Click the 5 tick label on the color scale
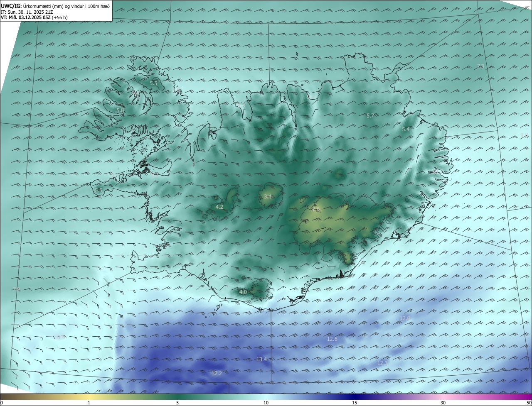Screen dimensions: 532x406 point(177,403)
